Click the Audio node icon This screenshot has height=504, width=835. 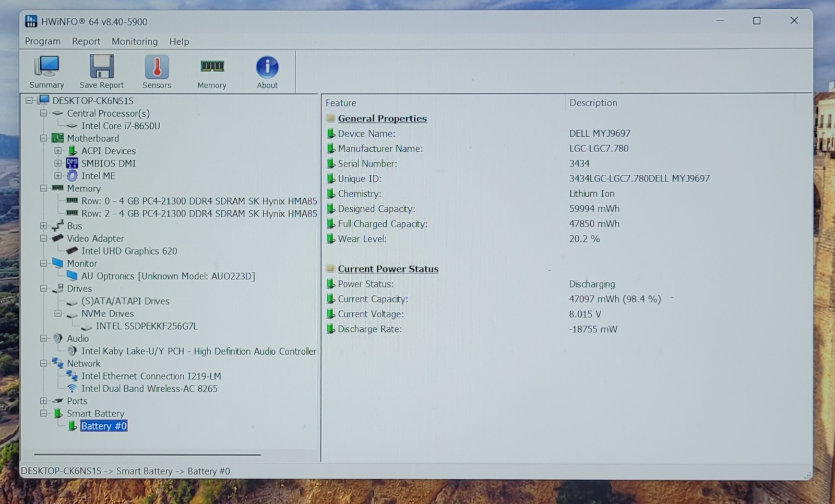click(57, 338)
